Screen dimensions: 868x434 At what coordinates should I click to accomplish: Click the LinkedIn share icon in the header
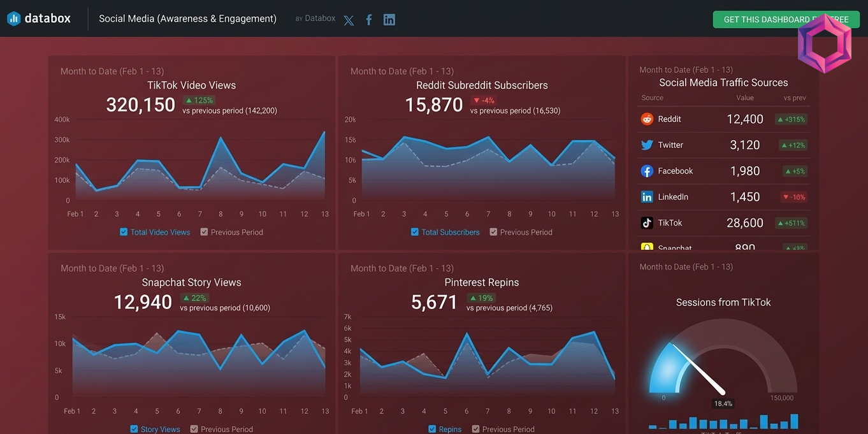[389, 20]
